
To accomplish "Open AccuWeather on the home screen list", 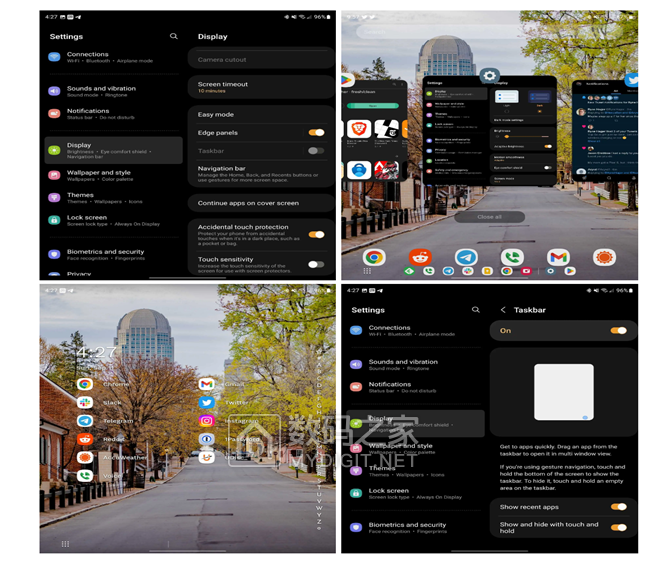I will pyautogui.click(x=85, y=457).
